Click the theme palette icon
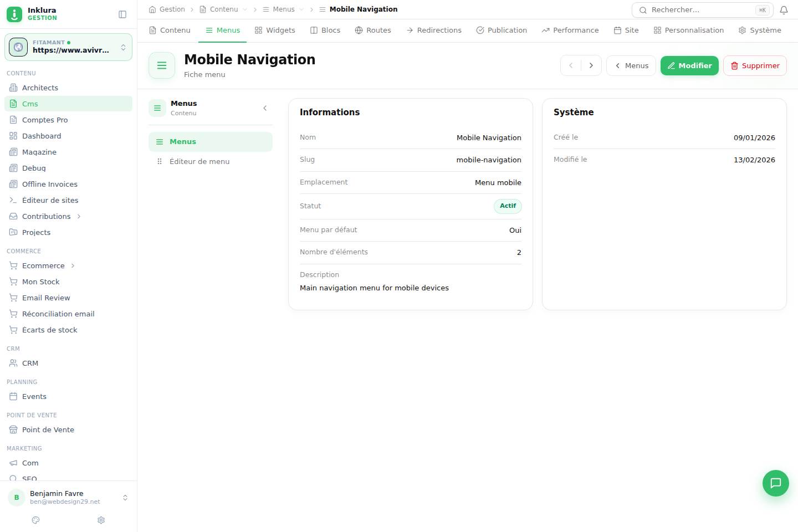Screen dimensions: 798x532 [x=36, y=520]
